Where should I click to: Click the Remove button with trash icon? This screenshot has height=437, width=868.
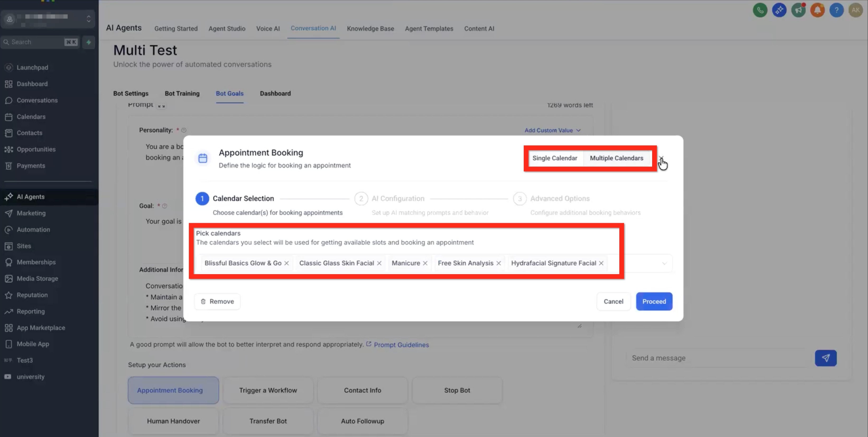(217, 301)
